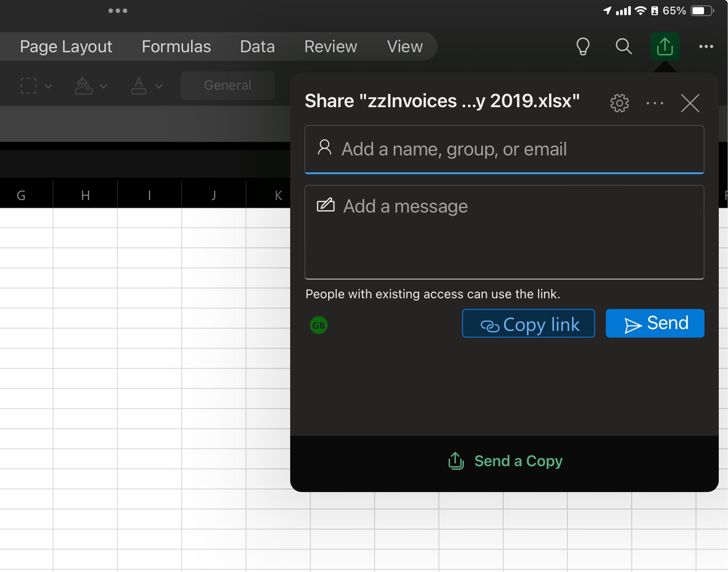Image resolution: width=728 pixels, height=572 pixels.
Task: Click the fill color bucket icon
Action: tap(83, 86)
